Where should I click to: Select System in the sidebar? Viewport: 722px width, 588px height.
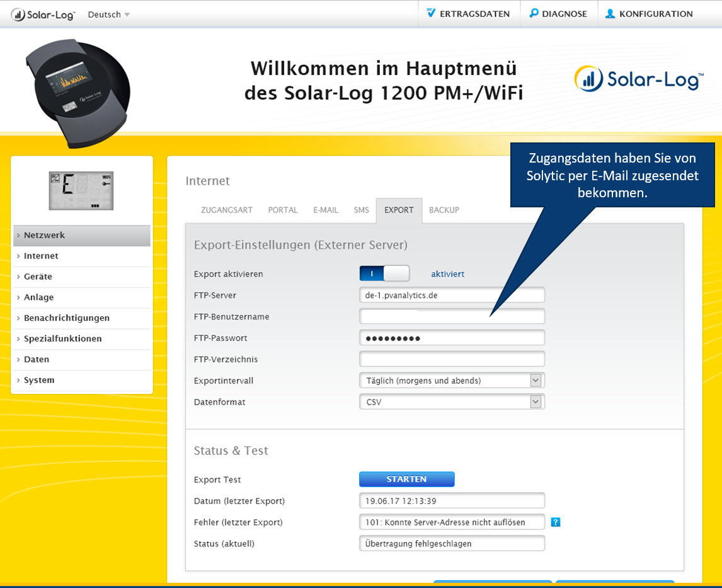(82, 380)
